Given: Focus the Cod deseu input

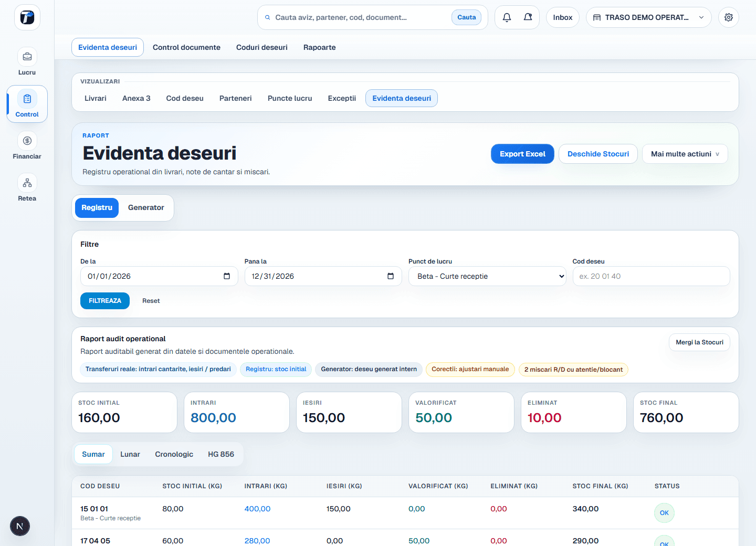Looking at the screenshot, I should pos(651,276).
